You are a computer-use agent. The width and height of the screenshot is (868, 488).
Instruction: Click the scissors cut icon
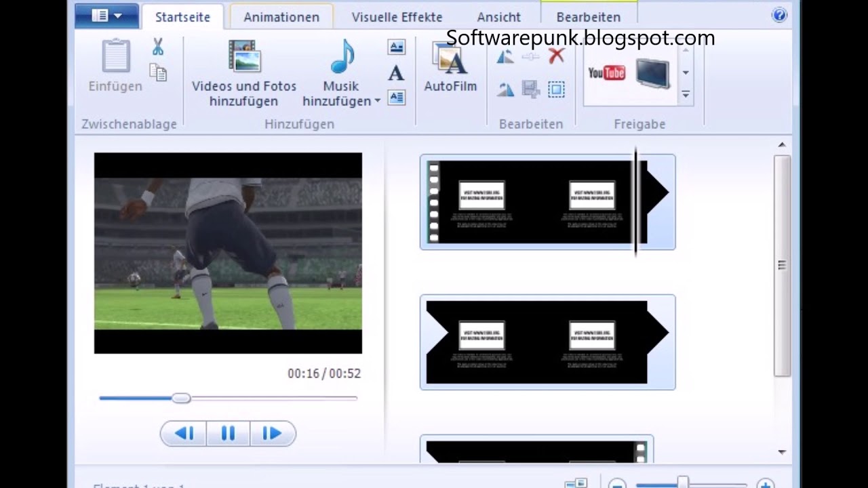pyautogui.click(x=158, y=47)
